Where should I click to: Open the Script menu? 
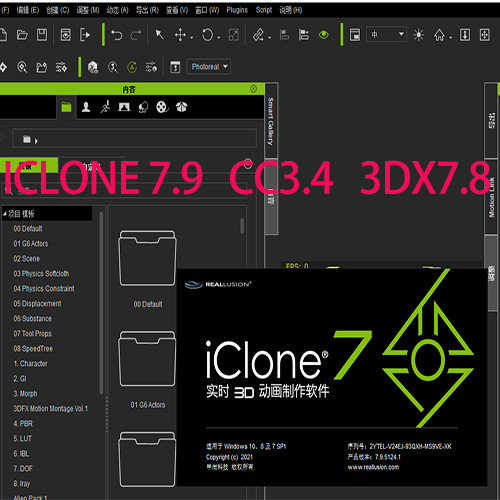tap(264, 10)
